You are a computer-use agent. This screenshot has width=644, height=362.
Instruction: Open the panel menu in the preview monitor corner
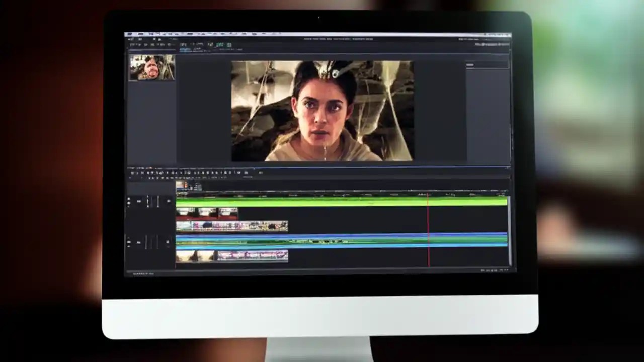470,64
